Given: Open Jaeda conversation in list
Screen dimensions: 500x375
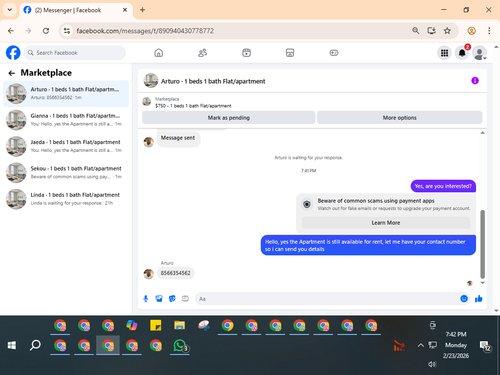Looking at the screenshot, I should coord(66,146).
